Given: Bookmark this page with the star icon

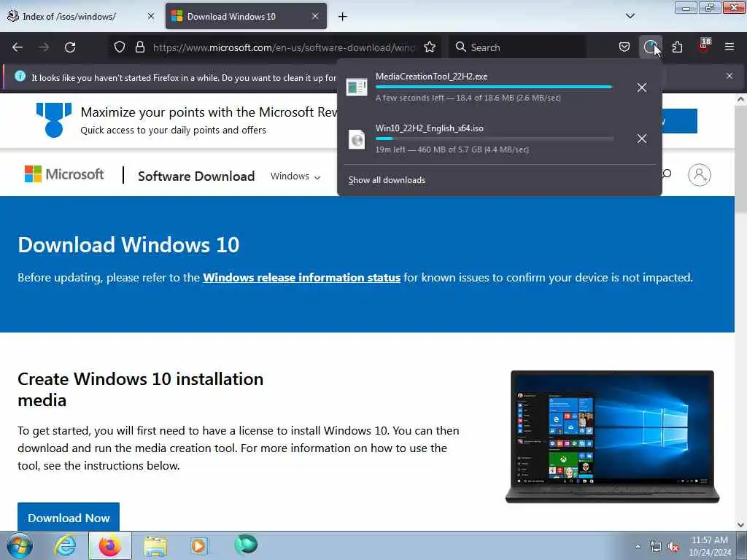Looking at the screenshot, I should click(x=430, y=47).
